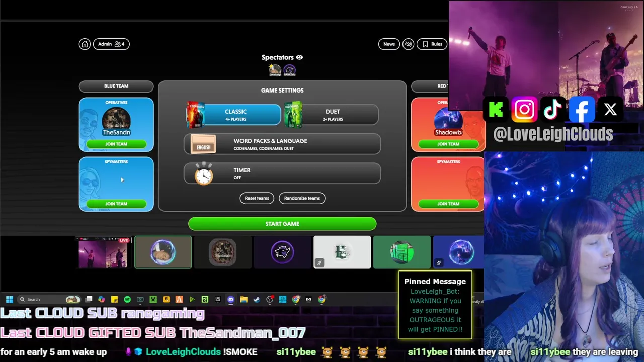Join red team spymasters
The width and height of the screenshot is (644, 362).
click(448, 204)
